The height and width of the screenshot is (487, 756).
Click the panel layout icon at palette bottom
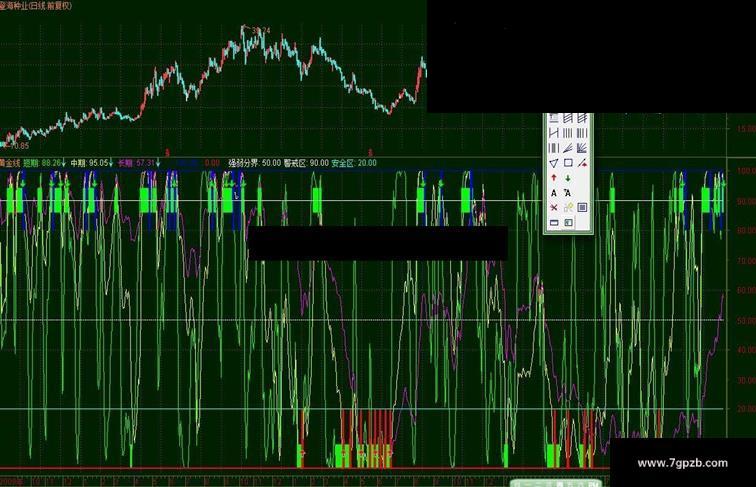[568, 222]
